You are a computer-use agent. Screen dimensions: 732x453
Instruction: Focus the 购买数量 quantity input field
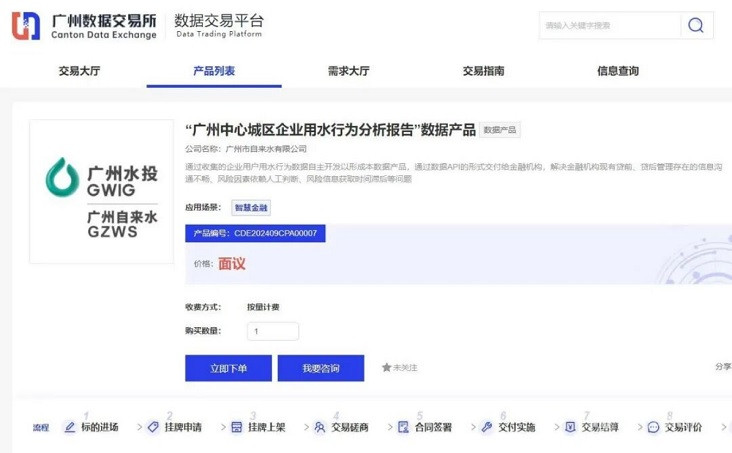[x=272, y=331]
